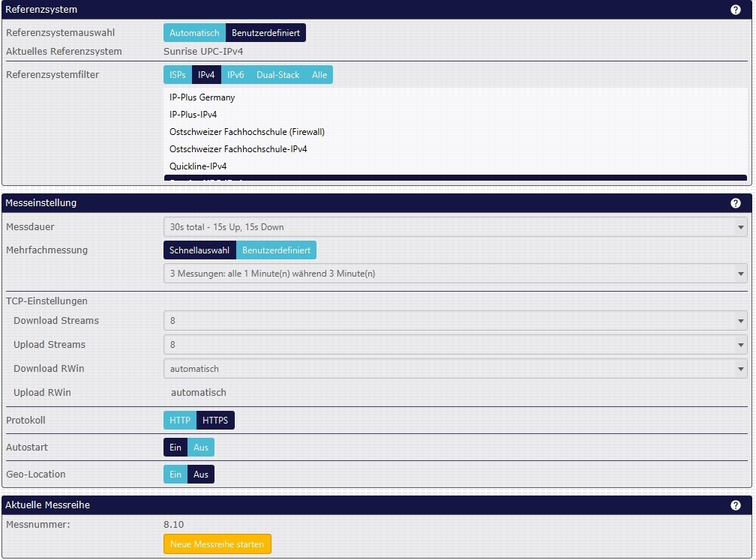The height and width of the screenshot is (560, 756).
Task: Expand the Download RWin dropdown
Action: (455, 369)
